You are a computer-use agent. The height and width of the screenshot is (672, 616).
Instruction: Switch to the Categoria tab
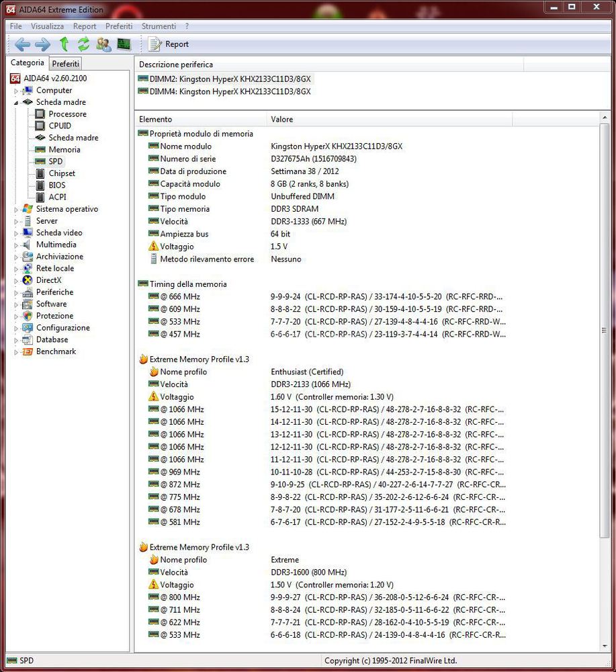pyautogui.click(x=28, y=62)
